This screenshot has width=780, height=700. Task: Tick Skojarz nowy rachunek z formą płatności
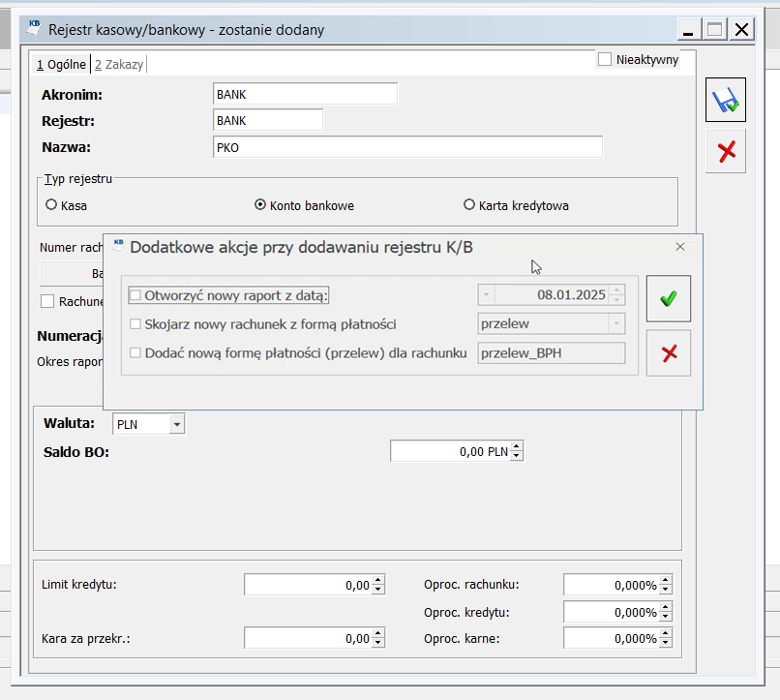135,324
